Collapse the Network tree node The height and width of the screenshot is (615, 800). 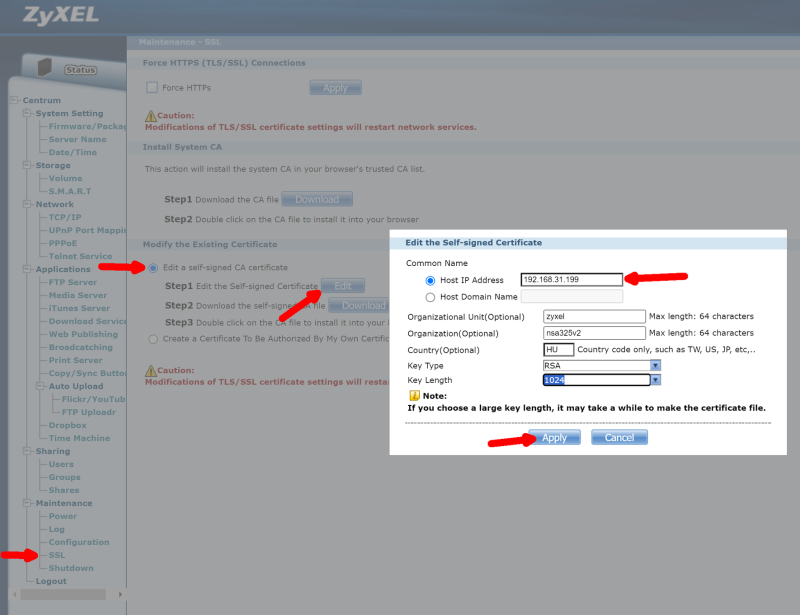(x=27, y=204)
